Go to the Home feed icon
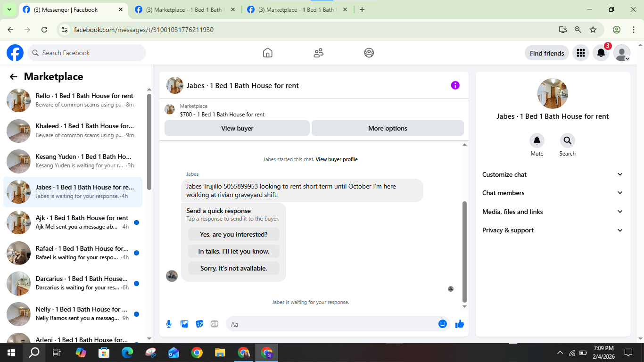 [x=268, y=53]
